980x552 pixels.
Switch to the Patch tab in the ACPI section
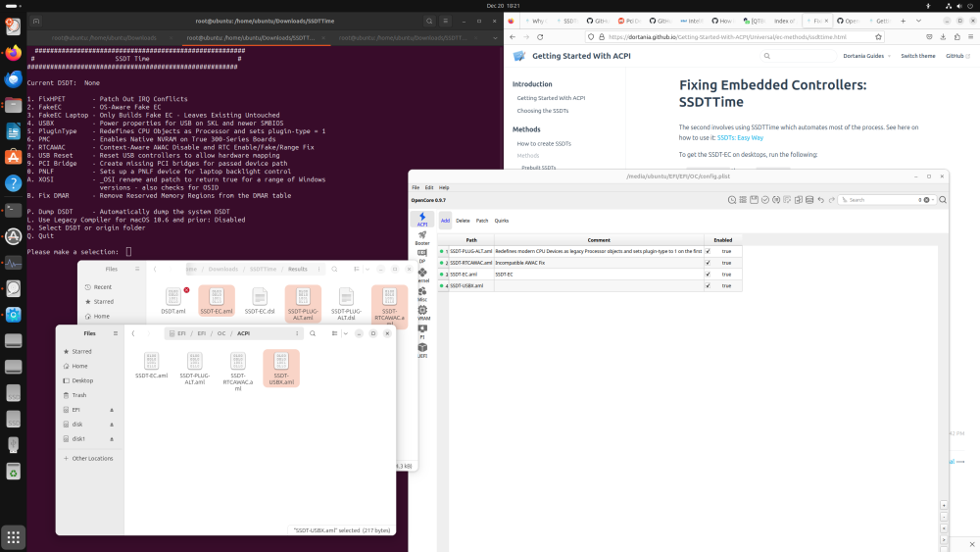coord(482,221)
